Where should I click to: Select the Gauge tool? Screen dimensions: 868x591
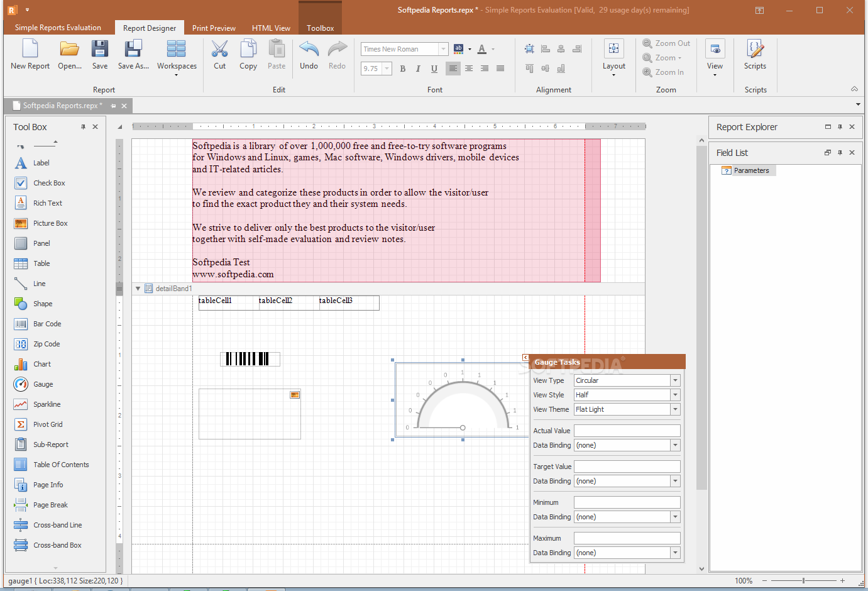[x=33, y=384]
